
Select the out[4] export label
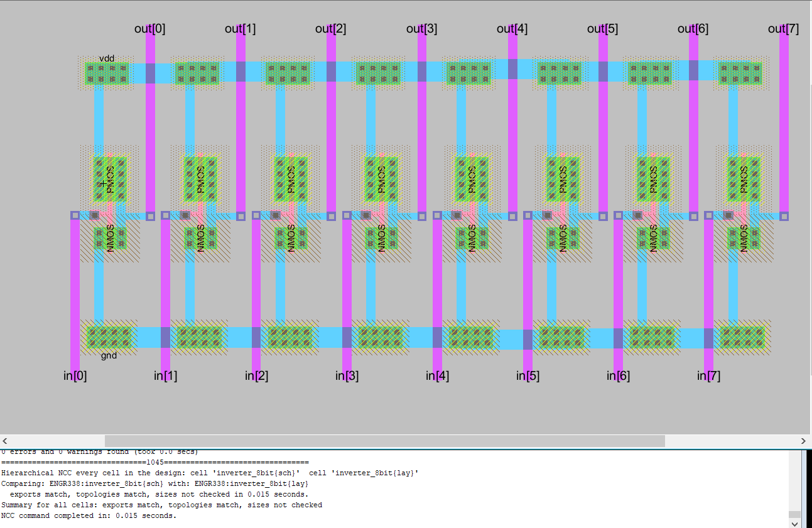pyautogui.click(x=512, y=29)
